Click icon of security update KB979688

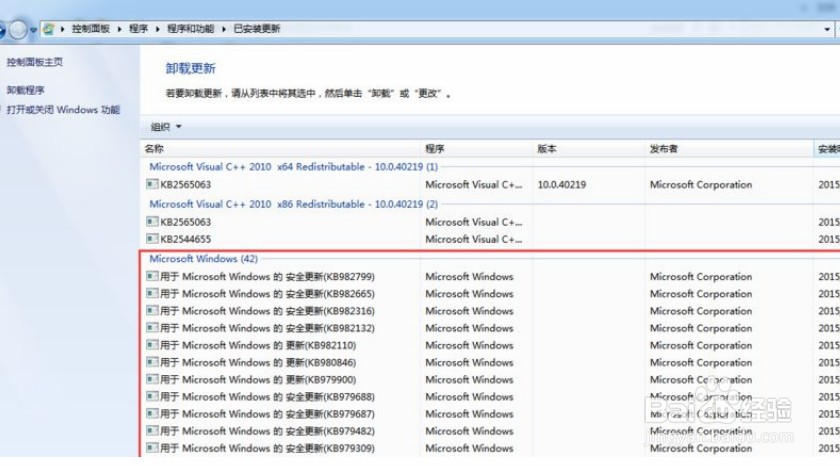(x=152, y=396)
